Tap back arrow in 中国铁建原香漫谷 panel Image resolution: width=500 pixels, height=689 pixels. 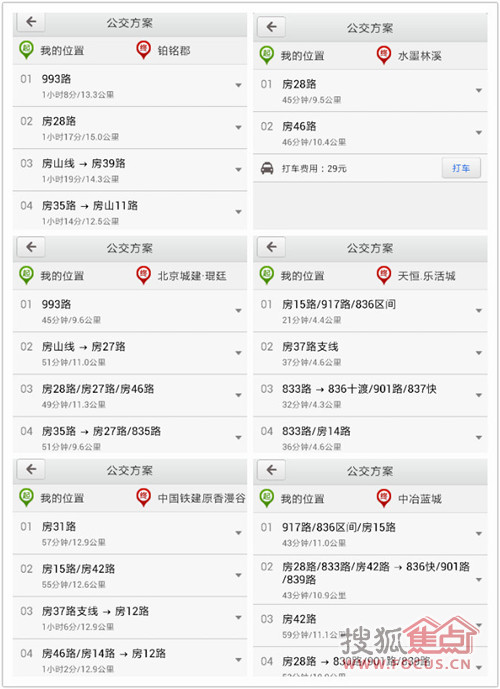point(31,469)
